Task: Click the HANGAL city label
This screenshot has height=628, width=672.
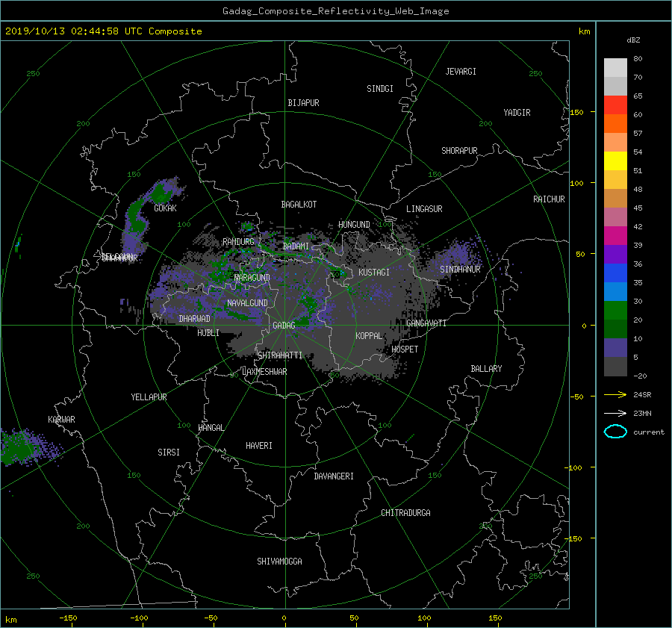Action: (211, 427)
